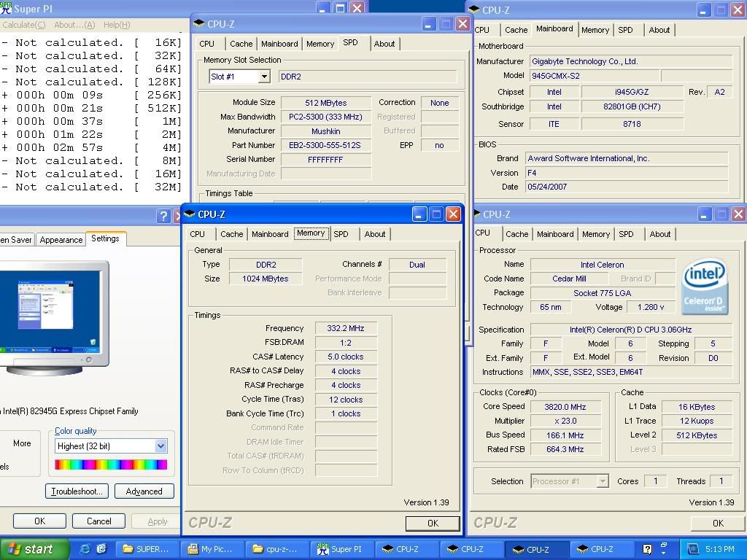Image resolution: width=747 pixels, height=560 pixels.
Task: Expand the Processor #1 selection dropdown
Action: tap(602, 481)
